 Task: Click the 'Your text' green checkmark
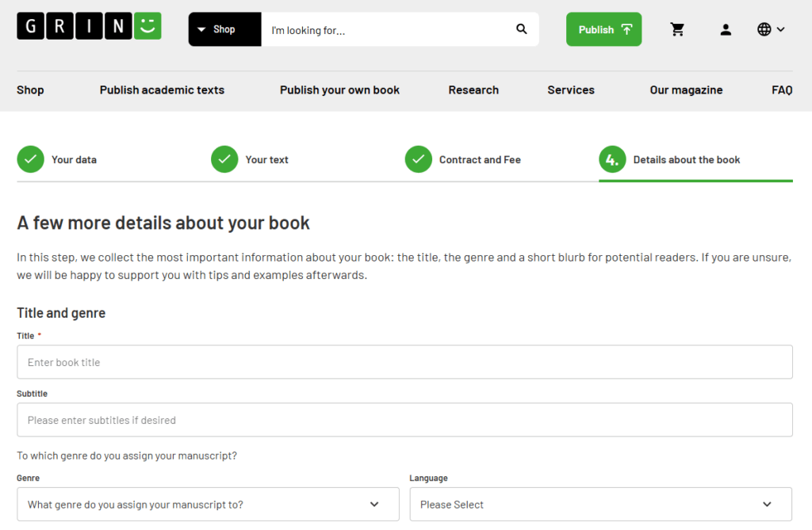click(x=224, y=159)
